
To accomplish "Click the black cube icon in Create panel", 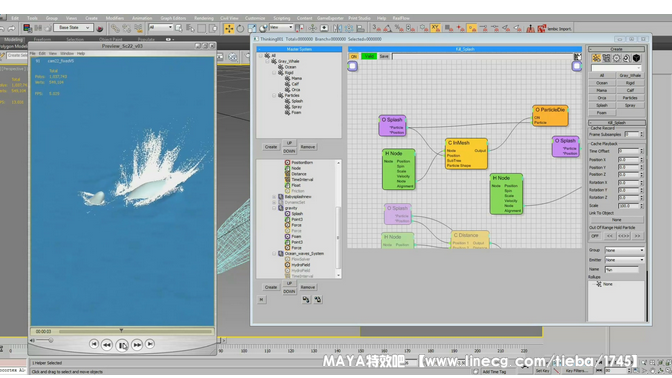I will pyautogui.click(x=636, y=58).
